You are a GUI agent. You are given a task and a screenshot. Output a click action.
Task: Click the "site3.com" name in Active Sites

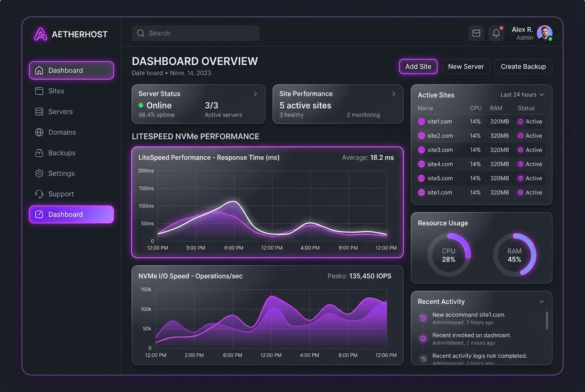pyautogui.click(x=440, y=150)
